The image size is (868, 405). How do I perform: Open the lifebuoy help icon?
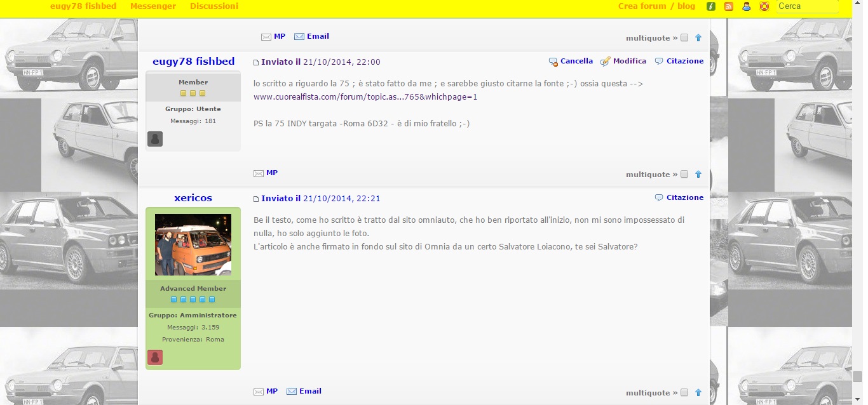(x=764, y=6)
